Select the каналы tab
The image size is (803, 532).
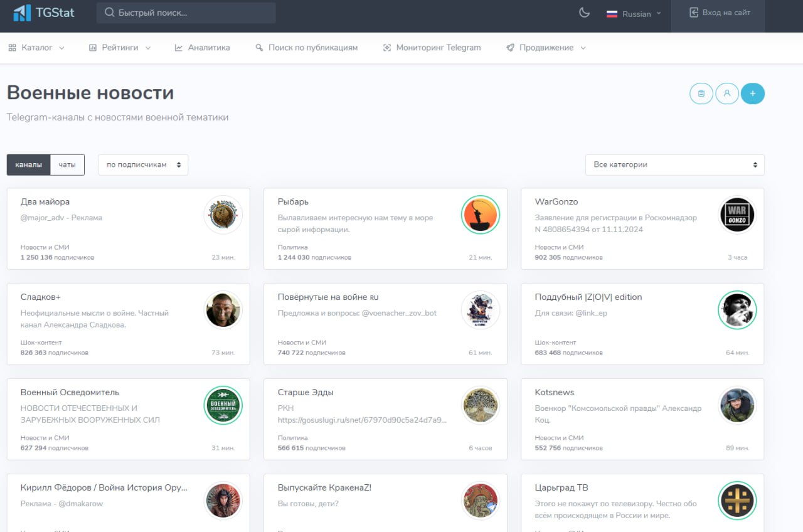click(x=28, y=164)
